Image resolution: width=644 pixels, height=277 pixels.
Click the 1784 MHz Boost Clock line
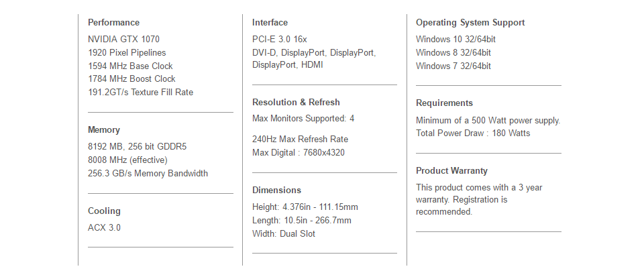(131, 79)
